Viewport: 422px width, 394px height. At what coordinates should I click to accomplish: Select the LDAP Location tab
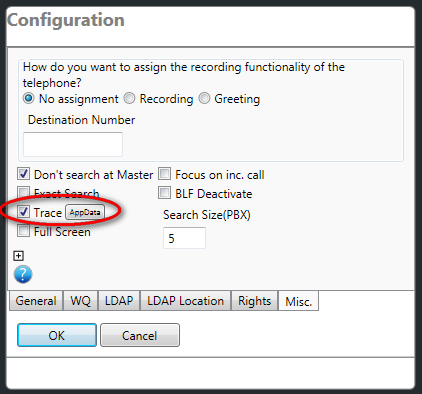[x=186, y=301]
